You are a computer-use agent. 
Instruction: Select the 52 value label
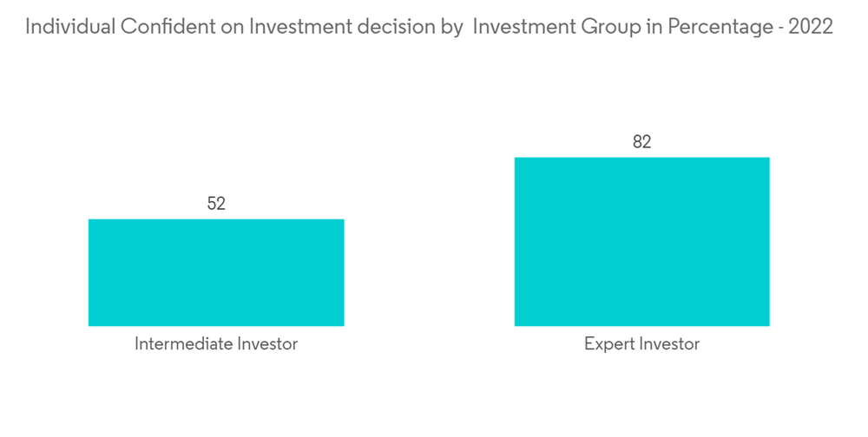(x=216, y=204)
